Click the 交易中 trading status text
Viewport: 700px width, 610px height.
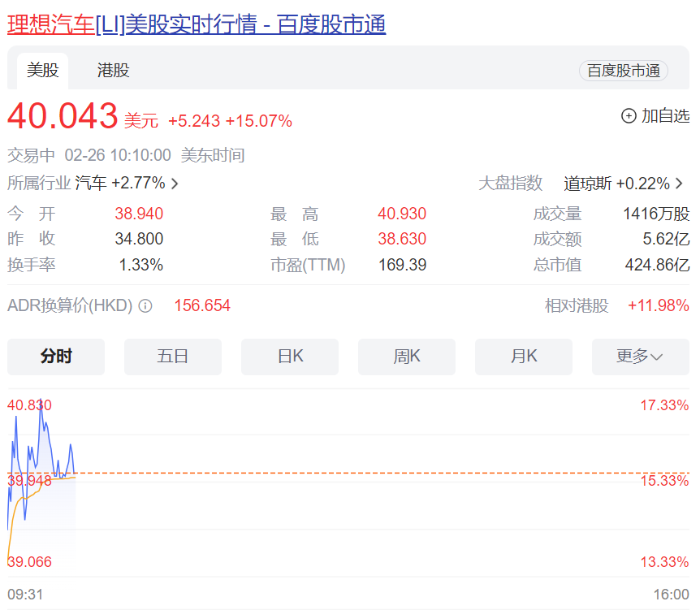pos(31,155)
